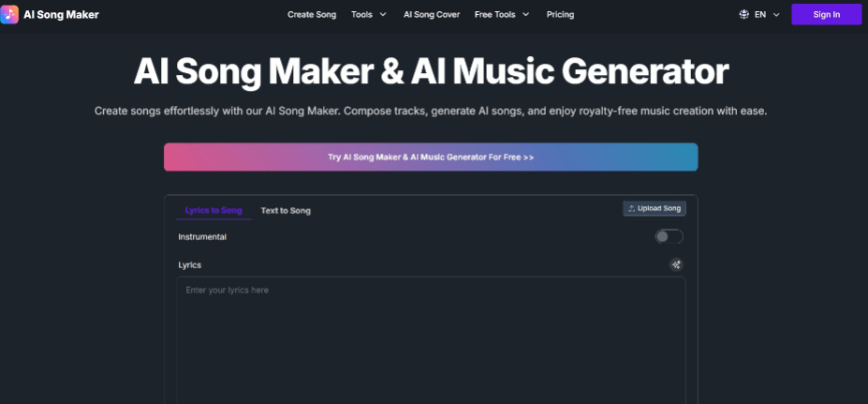
Task: Open Create Song in the navigation
Action: tap(312, 15)
